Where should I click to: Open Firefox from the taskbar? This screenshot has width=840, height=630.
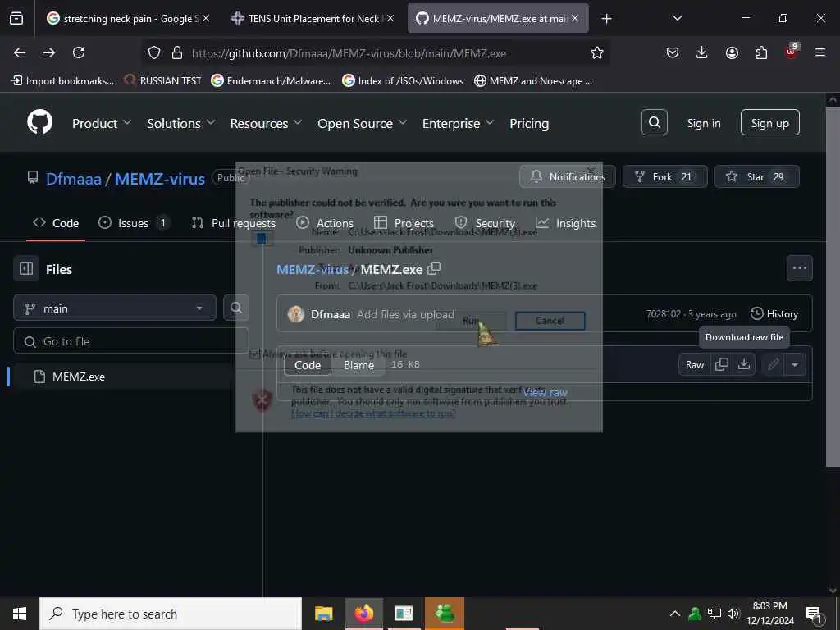tap(363, 614)
